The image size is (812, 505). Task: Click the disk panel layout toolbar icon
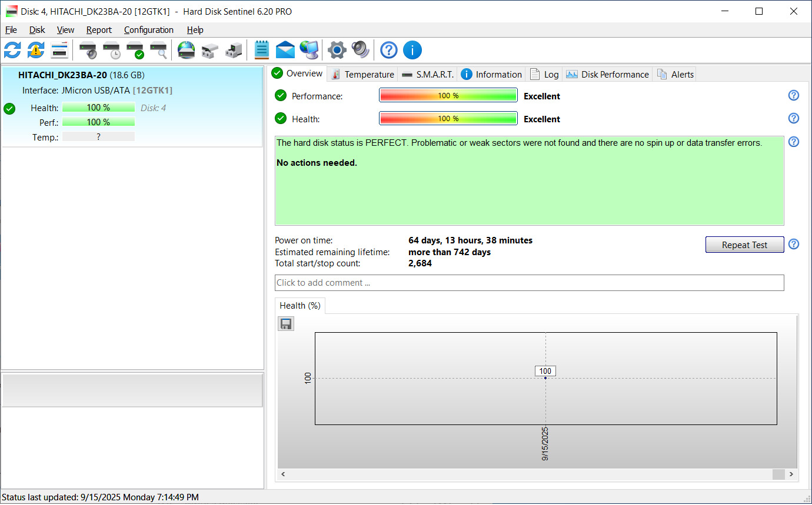pyautogui.click(x=59, y=50)
